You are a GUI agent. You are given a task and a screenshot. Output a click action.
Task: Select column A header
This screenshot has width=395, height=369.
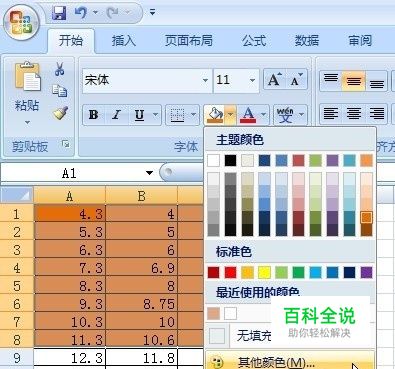[x=70, y=196]
